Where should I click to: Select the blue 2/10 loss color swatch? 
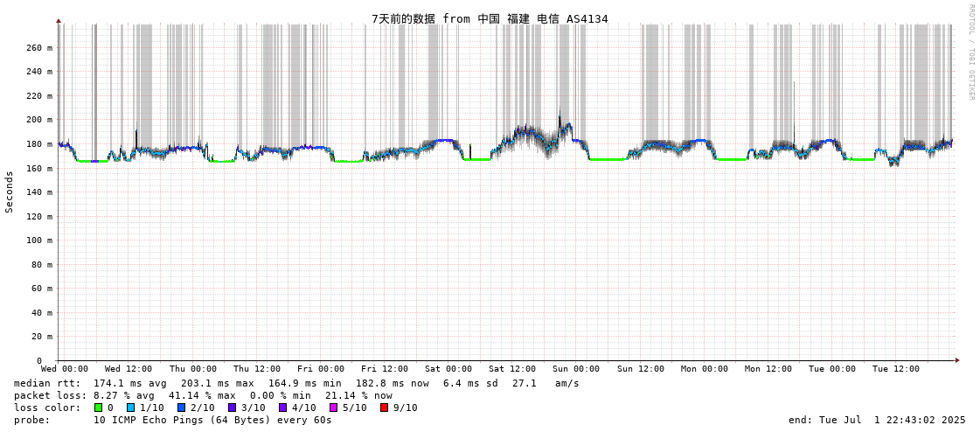point(181,408)
